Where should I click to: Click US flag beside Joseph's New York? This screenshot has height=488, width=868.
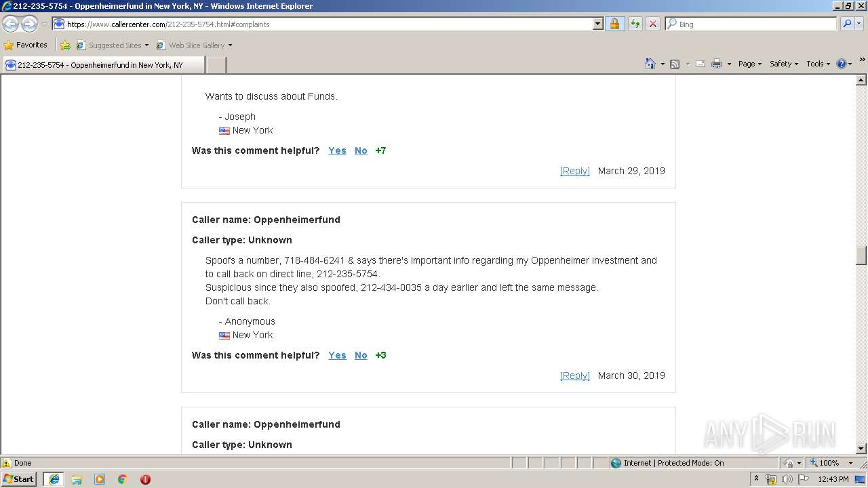click(x=224, y=131)
